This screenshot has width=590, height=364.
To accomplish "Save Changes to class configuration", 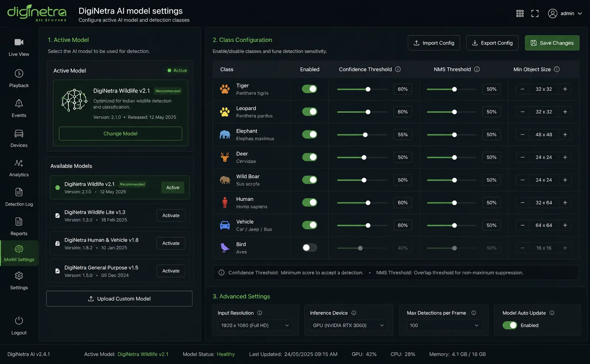I will (x=552, y=43).
